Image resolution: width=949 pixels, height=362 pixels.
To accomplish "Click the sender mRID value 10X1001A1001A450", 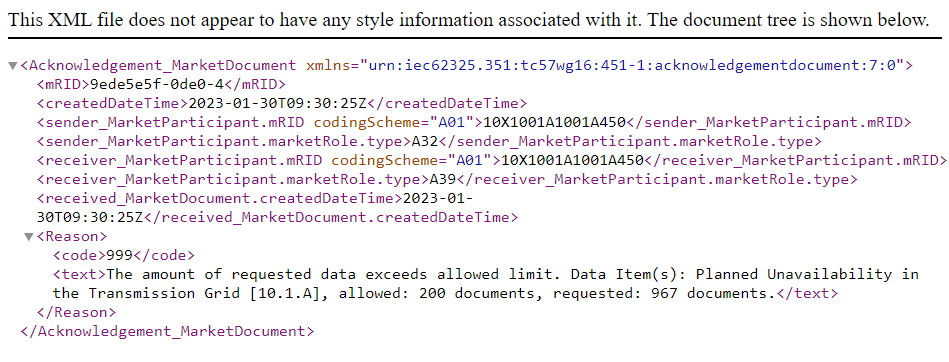I will click(553, 122).
